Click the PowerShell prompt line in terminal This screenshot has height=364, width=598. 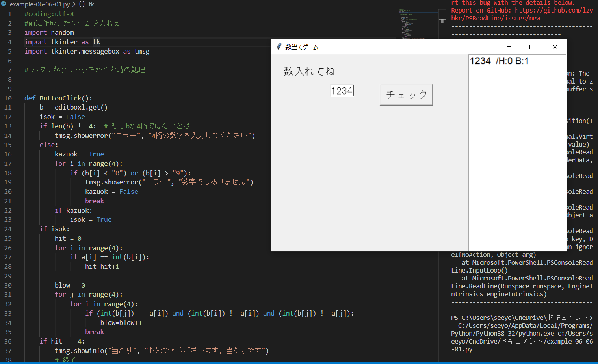click(x=522, y=318)
